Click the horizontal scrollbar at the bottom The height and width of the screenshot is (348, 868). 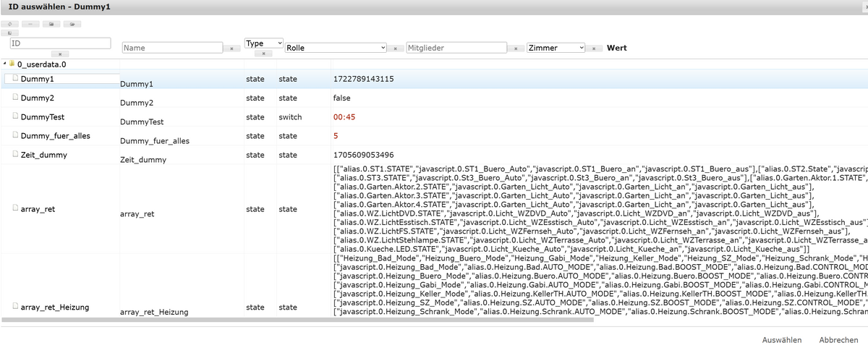pos(298,318)
